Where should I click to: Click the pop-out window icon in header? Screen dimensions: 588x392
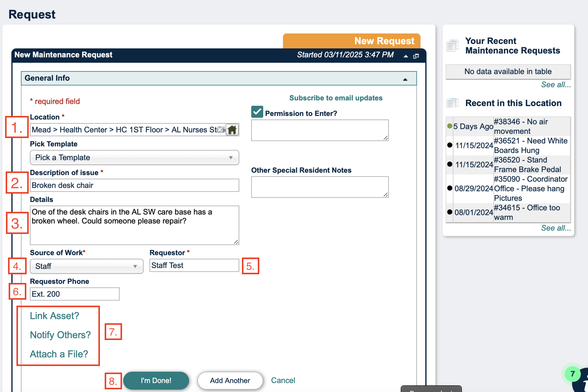pos(416,56)
